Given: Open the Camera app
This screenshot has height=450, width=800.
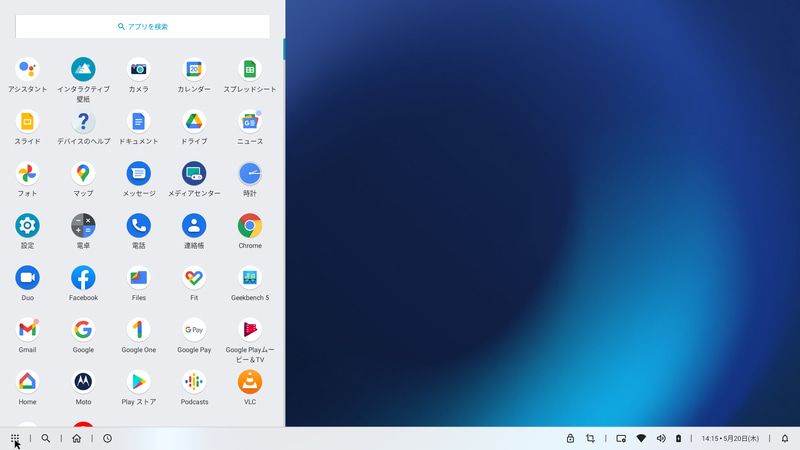Looking at the screenshot, I should 138,69.
